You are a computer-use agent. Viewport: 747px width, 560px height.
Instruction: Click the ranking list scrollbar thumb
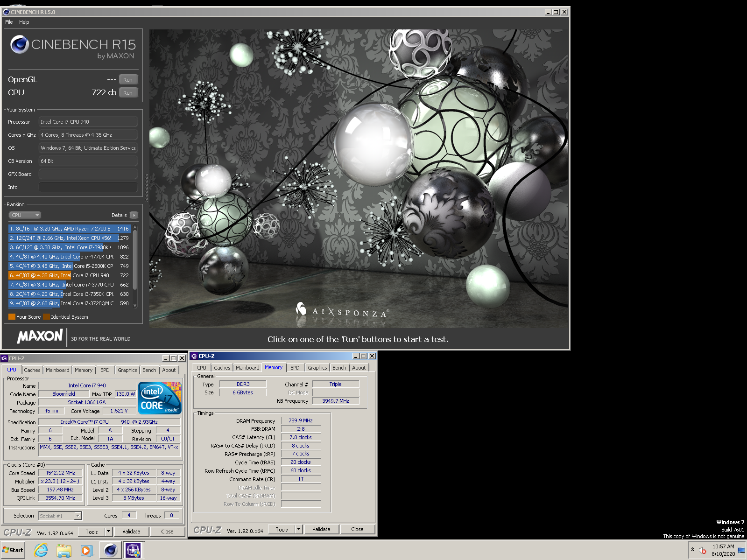point(135,259)
